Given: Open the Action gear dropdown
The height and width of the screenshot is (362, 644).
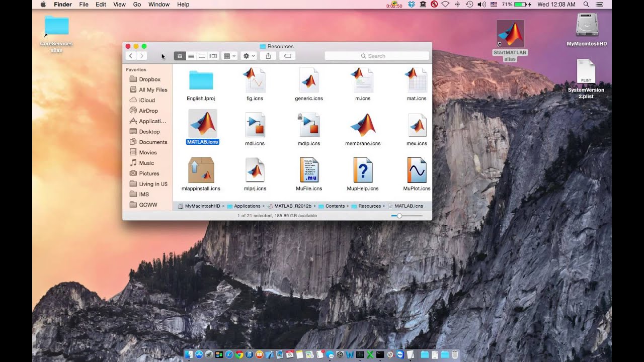Looking at the screenshot, I should tap(249, 56).
